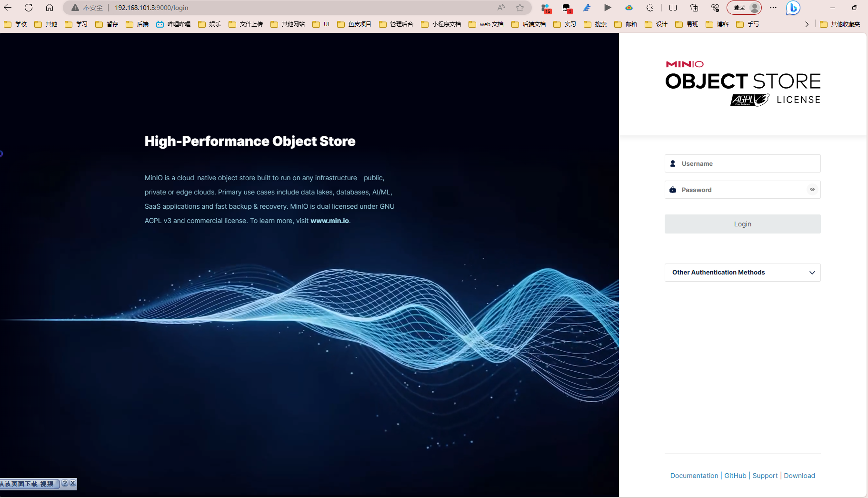Open the 学校 bookmarks folder
Image resolution: width=868 pixels, height=498 pixels.
[x=15, y=24]
